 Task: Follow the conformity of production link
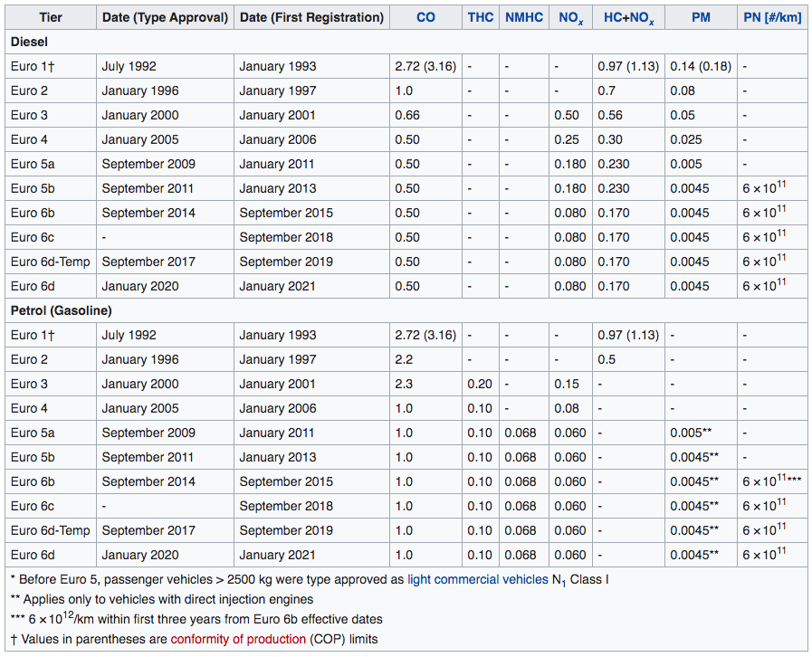238,639
